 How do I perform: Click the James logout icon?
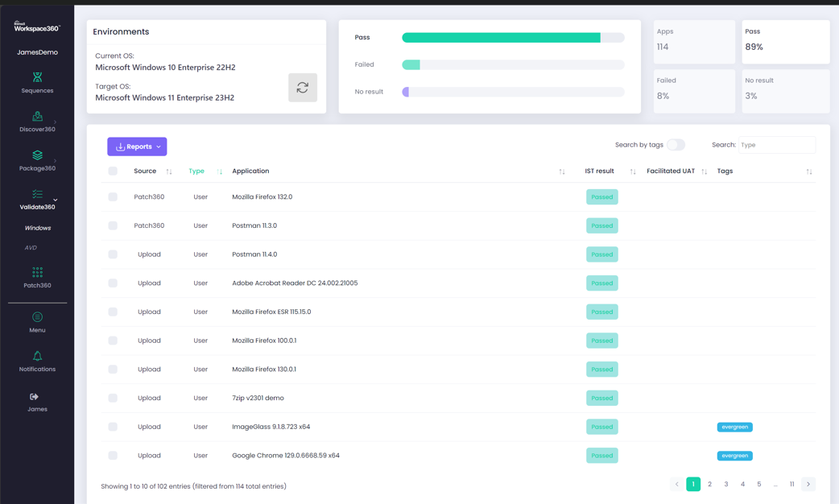(35, 397)
